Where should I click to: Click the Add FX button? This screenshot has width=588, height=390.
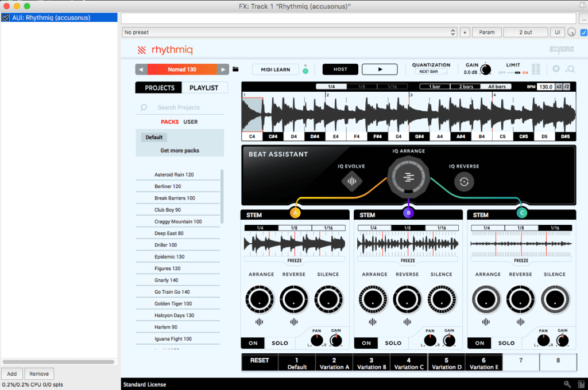tap(11, 373)
